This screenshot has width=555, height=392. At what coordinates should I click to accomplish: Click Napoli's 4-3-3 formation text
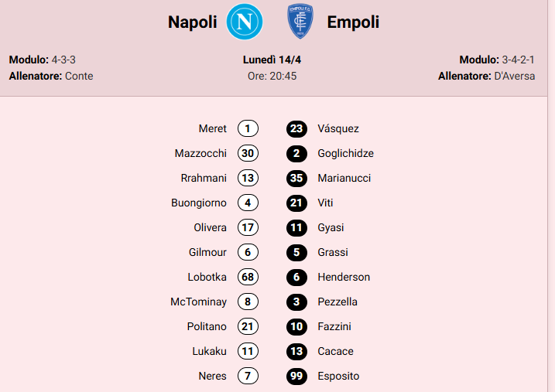[64, 60]
